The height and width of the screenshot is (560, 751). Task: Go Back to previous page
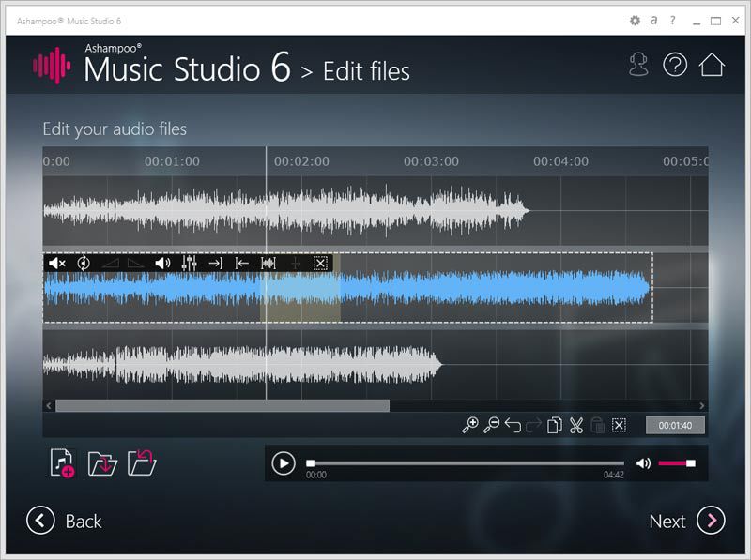pos(64,521)
